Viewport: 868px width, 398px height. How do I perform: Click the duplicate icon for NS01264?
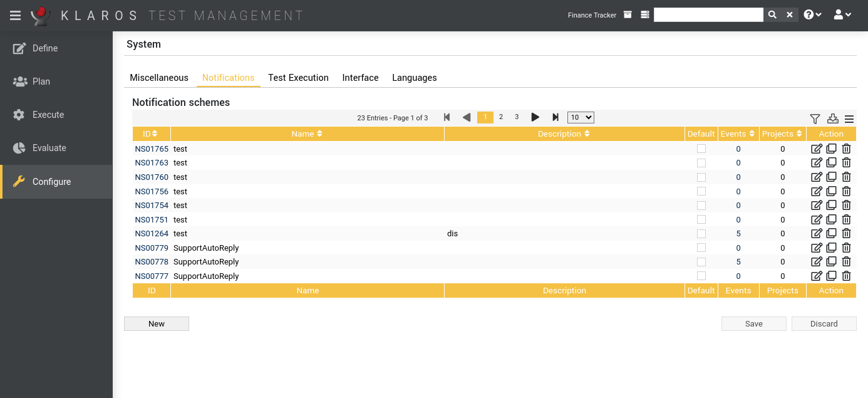point(831,233)
